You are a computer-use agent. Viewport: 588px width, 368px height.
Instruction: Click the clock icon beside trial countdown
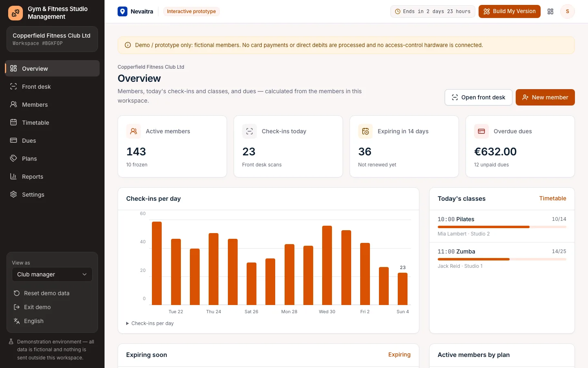[x=398, y=11]
